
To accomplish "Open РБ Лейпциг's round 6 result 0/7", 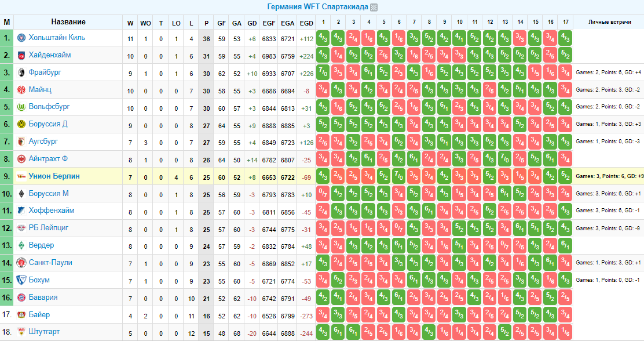I will point(399,228).
